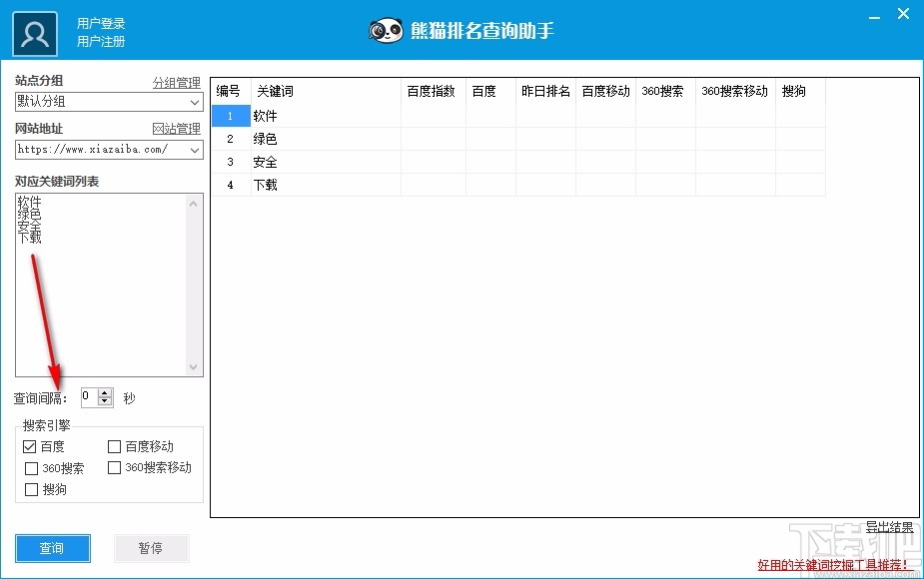Click the user profile avatar icon

(34, 30)
